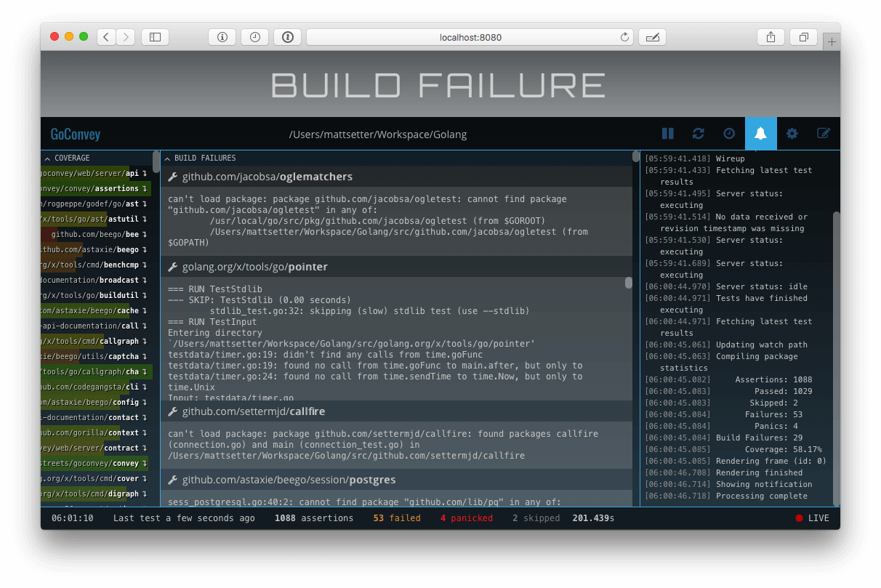The image size is (881, 588).
Task: Click the LIVE status indicator
Action: (812, 518)
